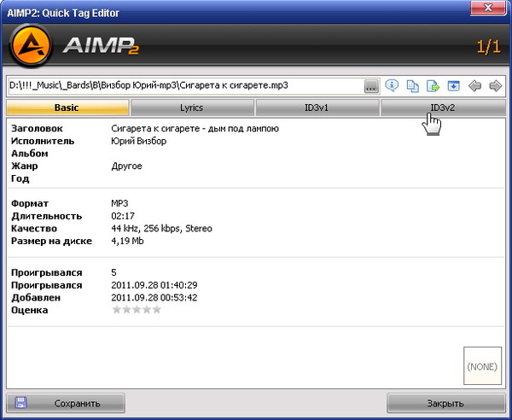Click the artist value 'Юрий Визбор'
Viewport: 512px width, 420px height.
pos(139,141)
